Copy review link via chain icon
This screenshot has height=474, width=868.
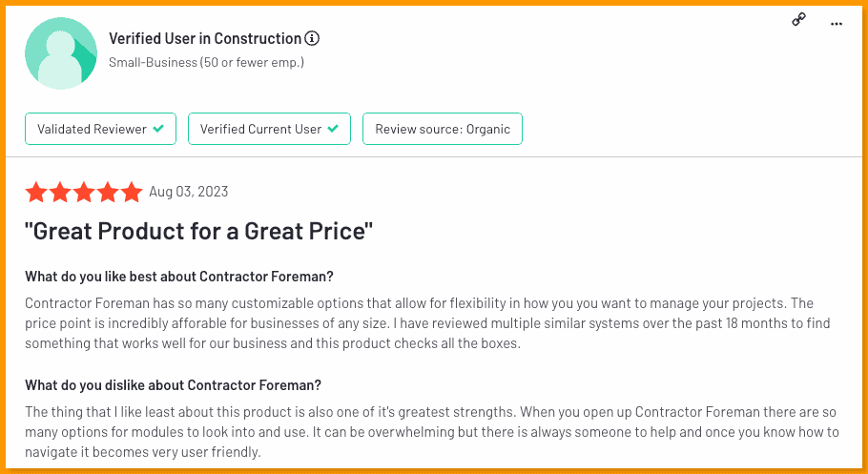click(x=798, y=20)
